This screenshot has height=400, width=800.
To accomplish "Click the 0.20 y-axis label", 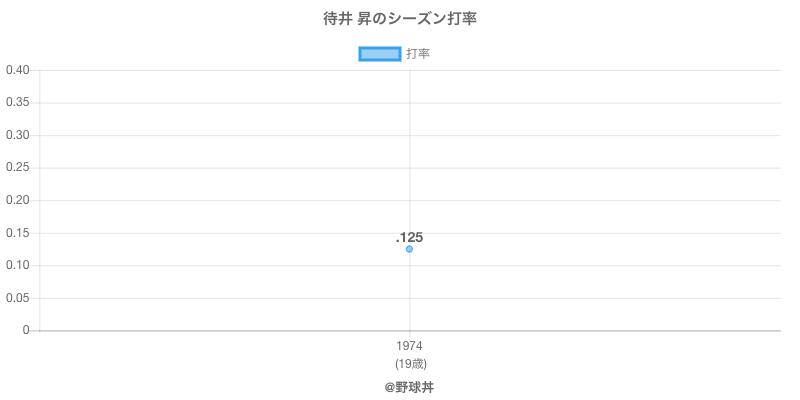I will (17, 200).
